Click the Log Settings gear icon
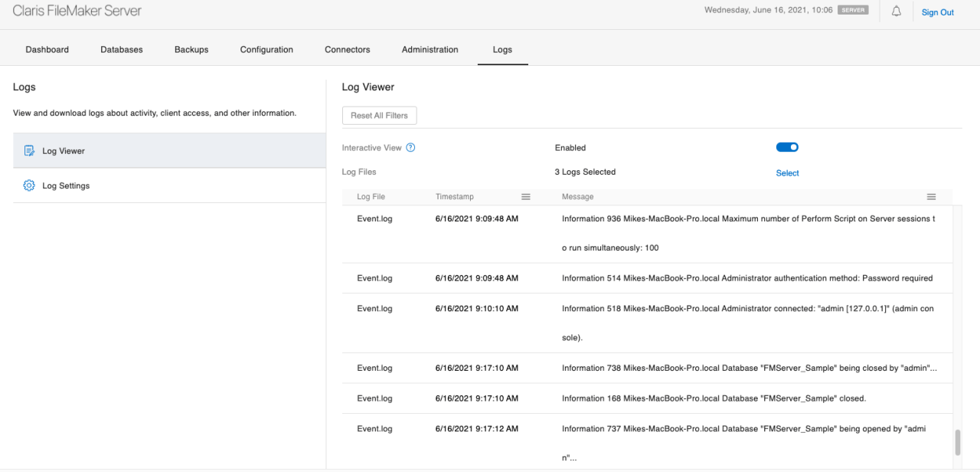This screenshot has width=980, height=472. [29, 185]
